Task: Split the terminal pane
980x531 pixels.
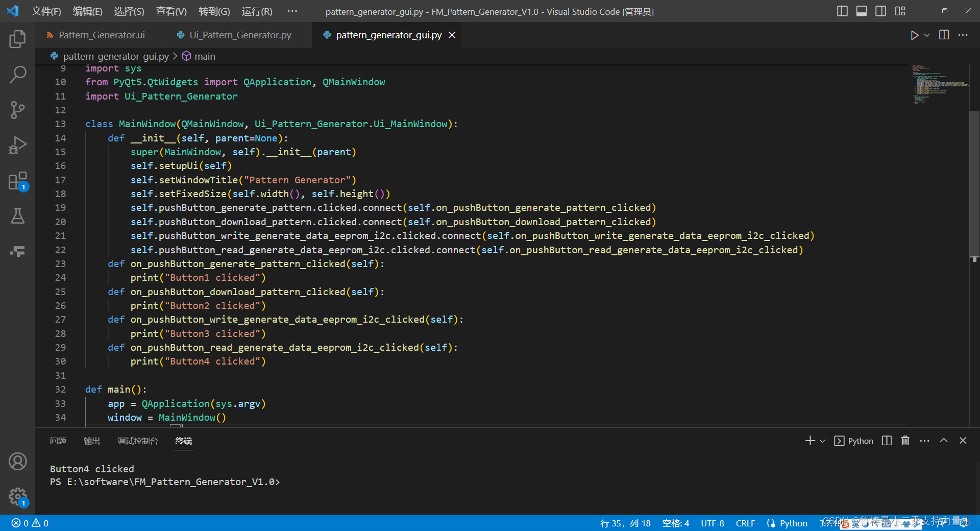Action: 887,440
